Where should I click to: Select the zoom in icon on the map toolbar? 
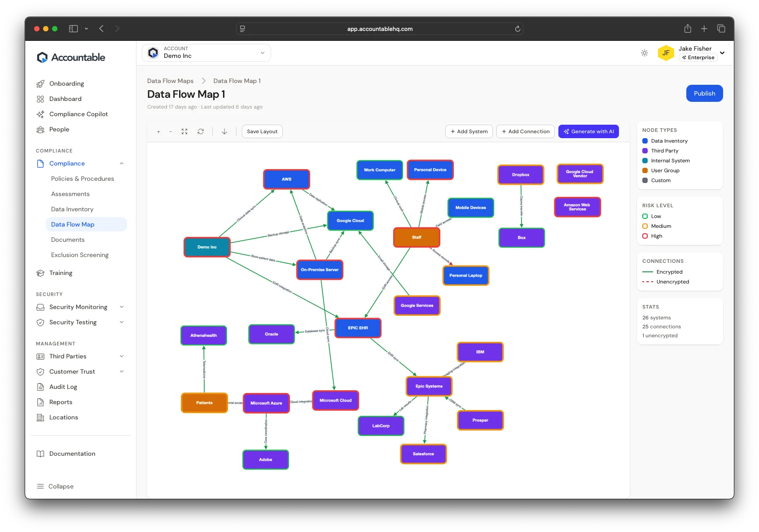158,131
